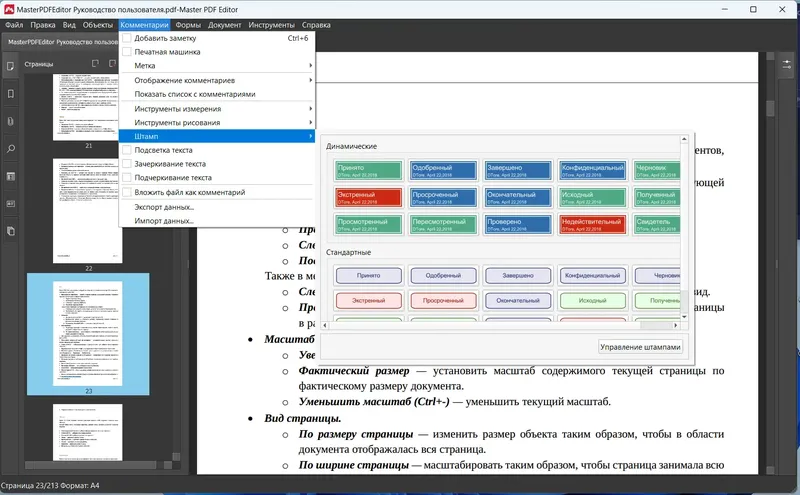Open the Search magnifier sidebar icon
The width and height of the screenshot is (800, 495).
coord(10,149)
